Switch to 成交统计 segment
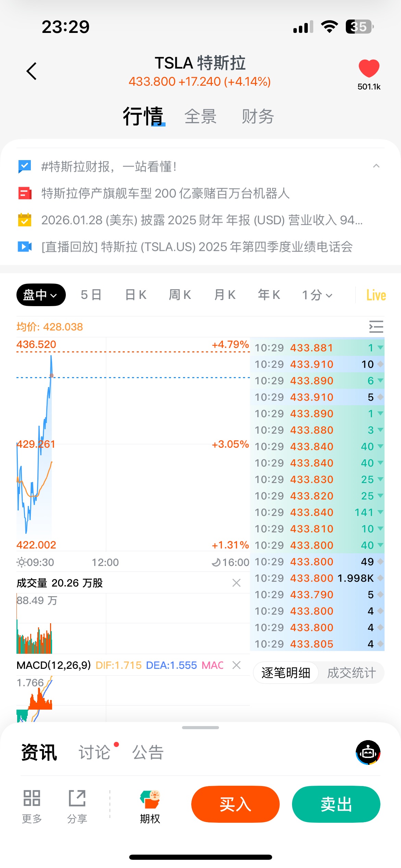This screenshot has height=868, width=401. pos(351,673)
